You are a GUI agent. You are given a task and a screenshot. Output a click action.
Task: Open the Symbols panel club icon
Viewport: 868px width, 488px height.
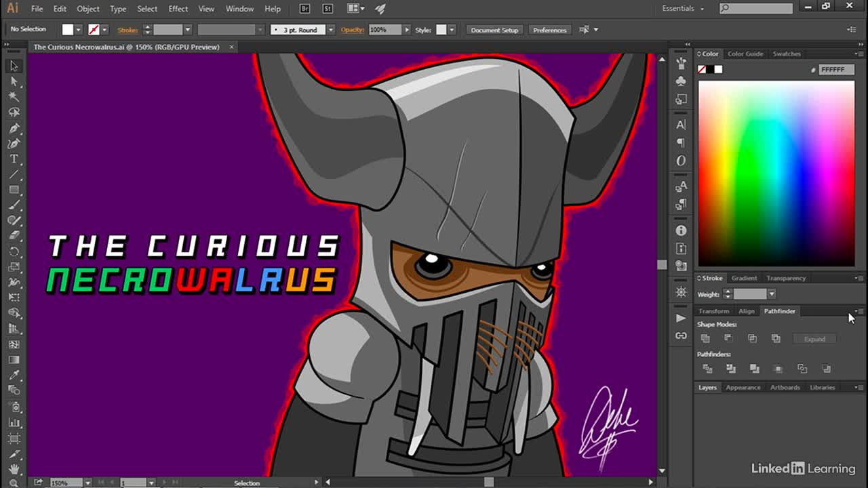681,81
